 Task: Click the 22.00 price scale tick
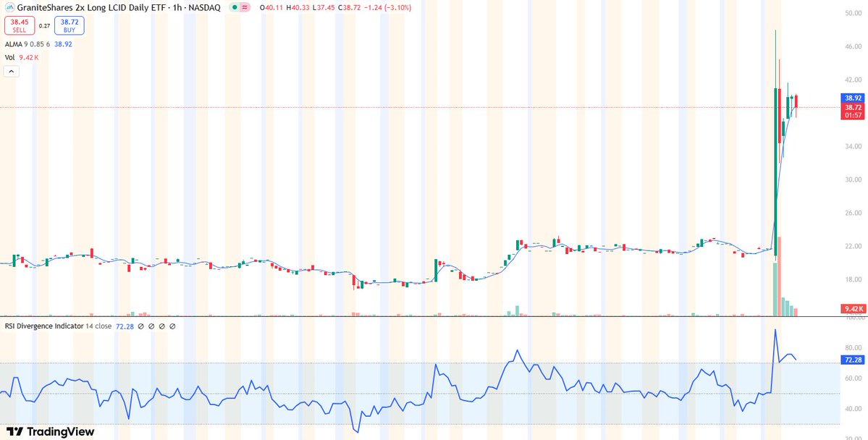853,246
